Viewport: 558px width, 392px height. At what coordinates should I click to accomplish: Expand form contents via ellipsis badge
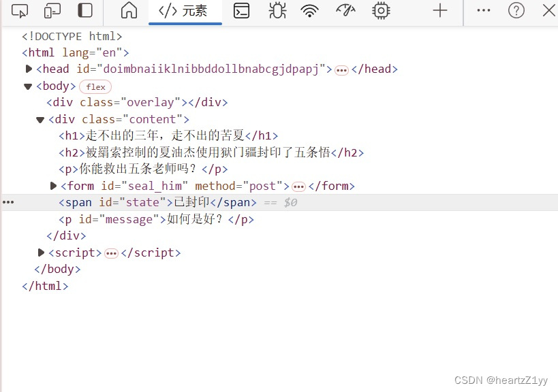tap(298, 186)
